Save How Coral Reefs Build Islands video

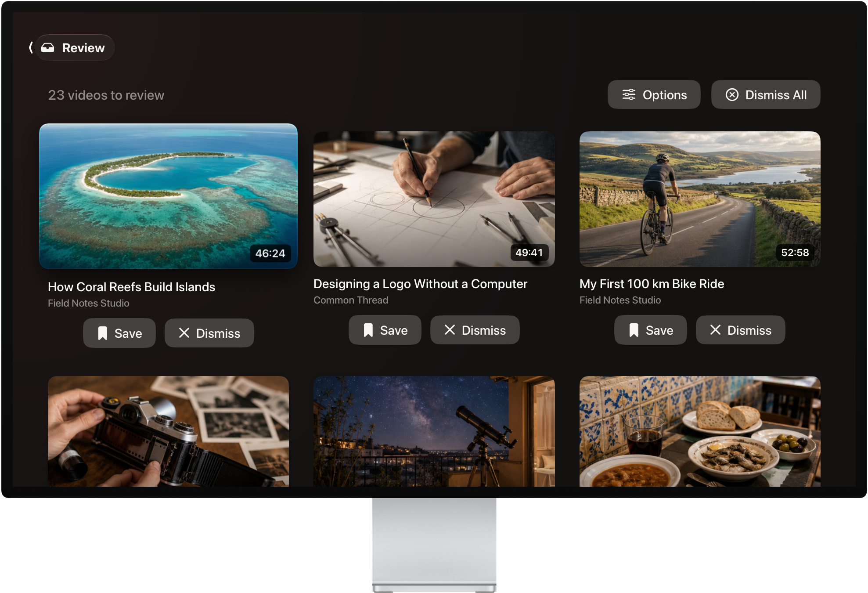click(119, 333)
